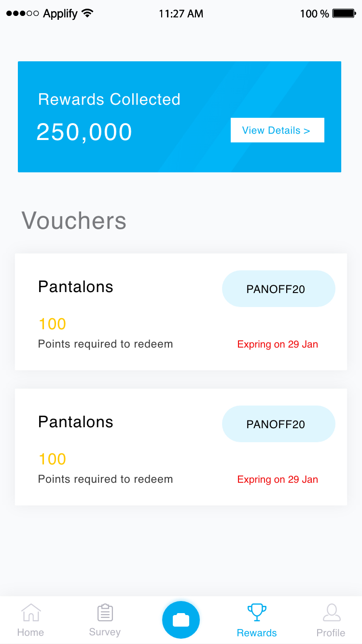Click the View Details button

point(277,130)
